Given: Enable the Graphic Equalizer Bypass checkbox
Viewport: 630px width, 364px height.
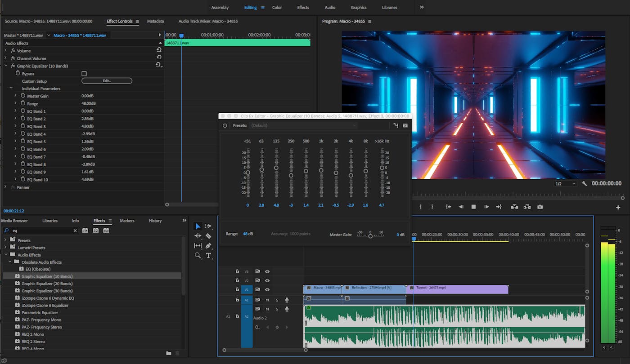Looking at the screenshot, I should coord(84,74).
